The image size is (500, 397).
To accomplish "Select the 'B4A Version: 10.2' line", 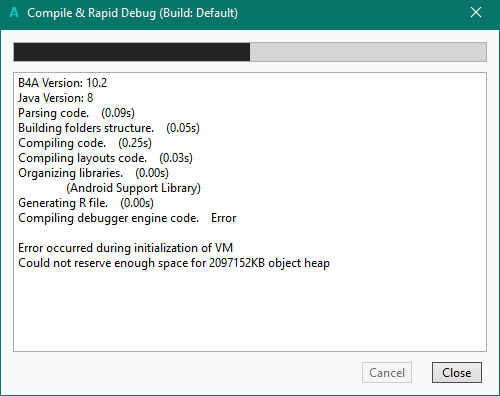I will (63, 83).
